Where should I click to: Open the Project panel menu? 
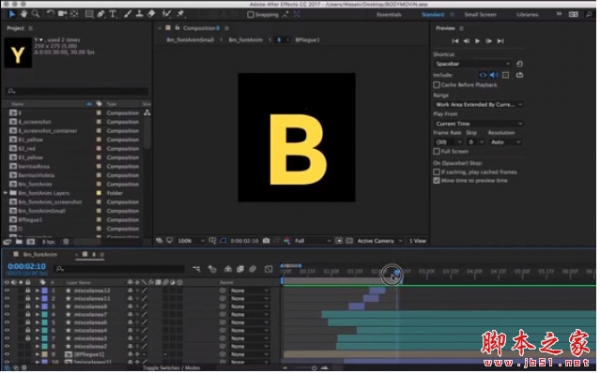(31, 28)
